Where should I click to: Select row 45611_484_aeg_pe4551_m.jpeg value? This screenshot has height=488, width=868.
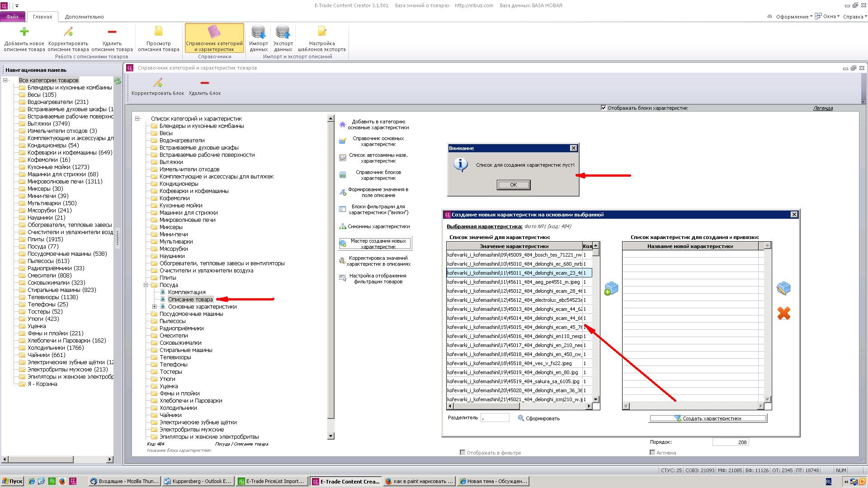[x=519, y=282]
